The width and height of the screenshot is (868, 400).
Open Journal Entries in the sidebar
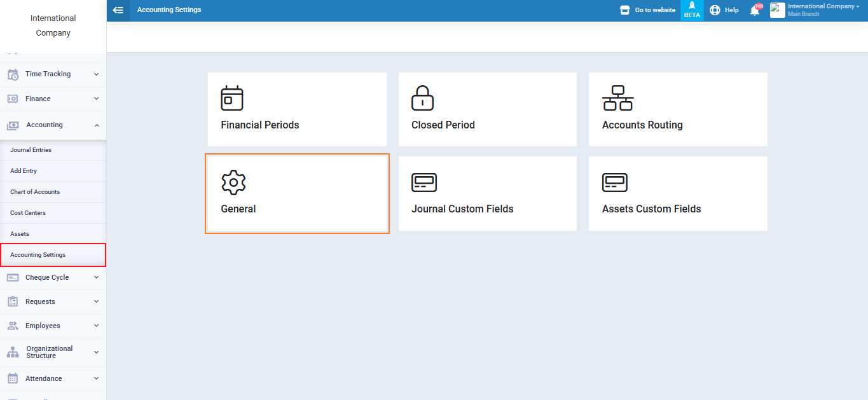coord(31,150)
